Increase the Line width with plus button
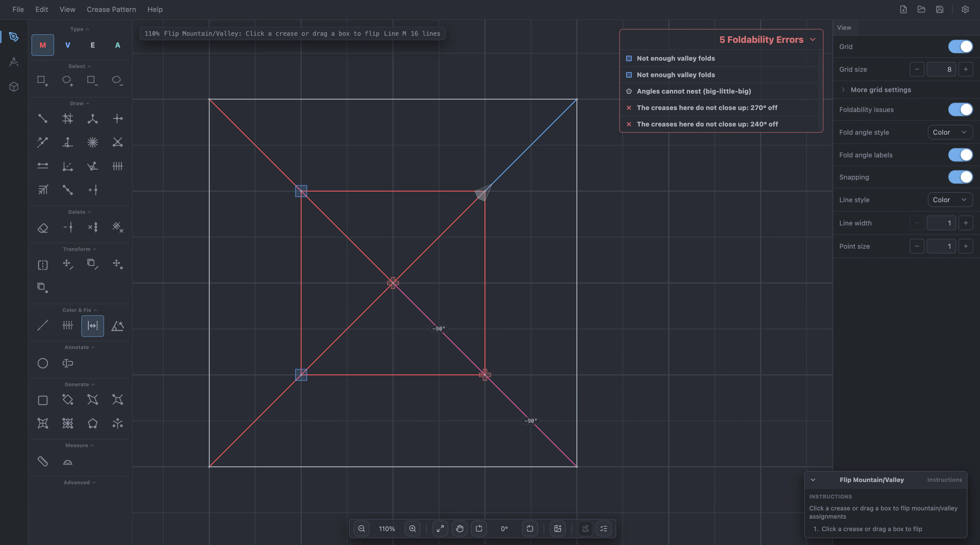The width and height of the screenshot is (980, 545). (x=966, y=223)
